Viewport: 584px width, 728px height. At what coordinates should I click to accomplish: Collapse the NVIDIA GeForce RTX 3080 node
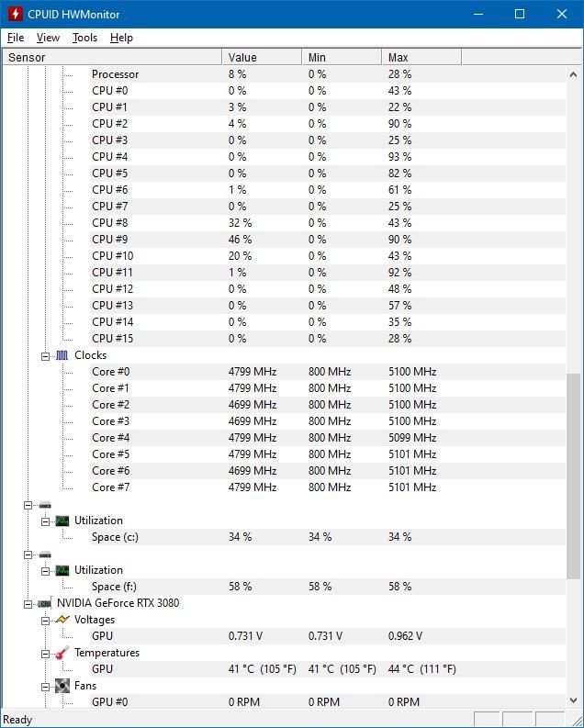click(x=28, y=604)
